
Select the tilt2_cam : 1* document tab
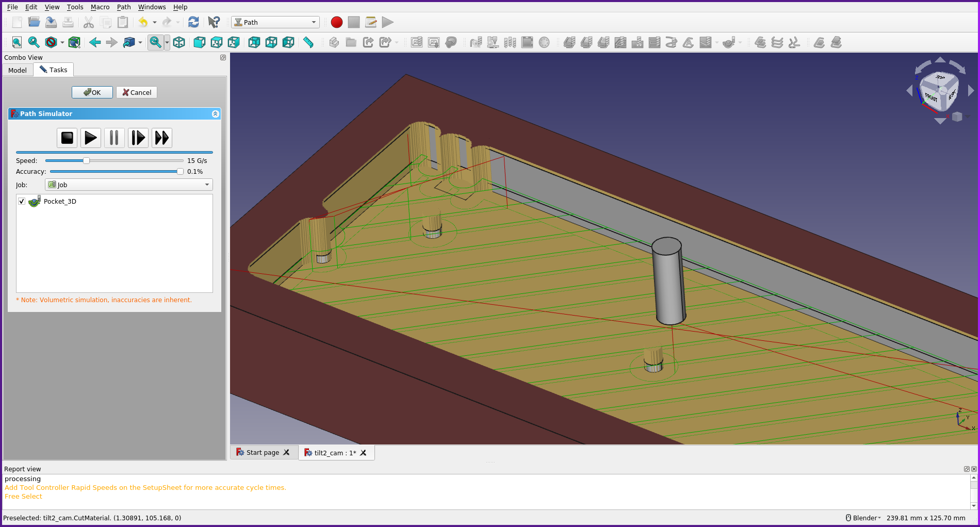click(335, 453)
